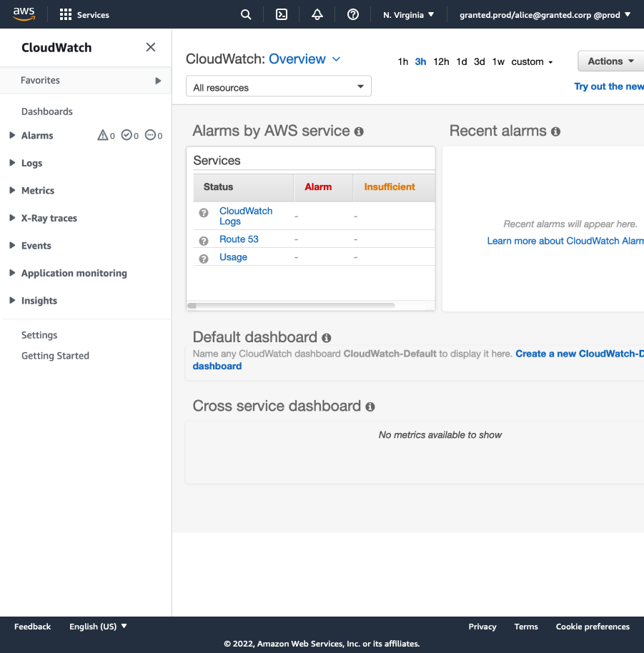Screen dimensions: 644x653
Task: Select the 12h time range
Action: pos(441,61)
